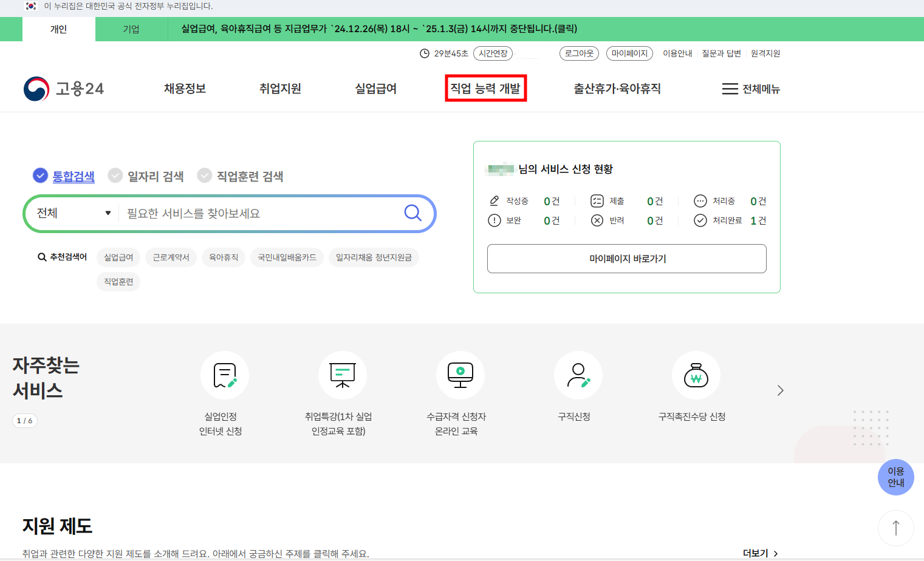Switch to the 기업 tab
The image size is (924, 561).
(131, 29)
